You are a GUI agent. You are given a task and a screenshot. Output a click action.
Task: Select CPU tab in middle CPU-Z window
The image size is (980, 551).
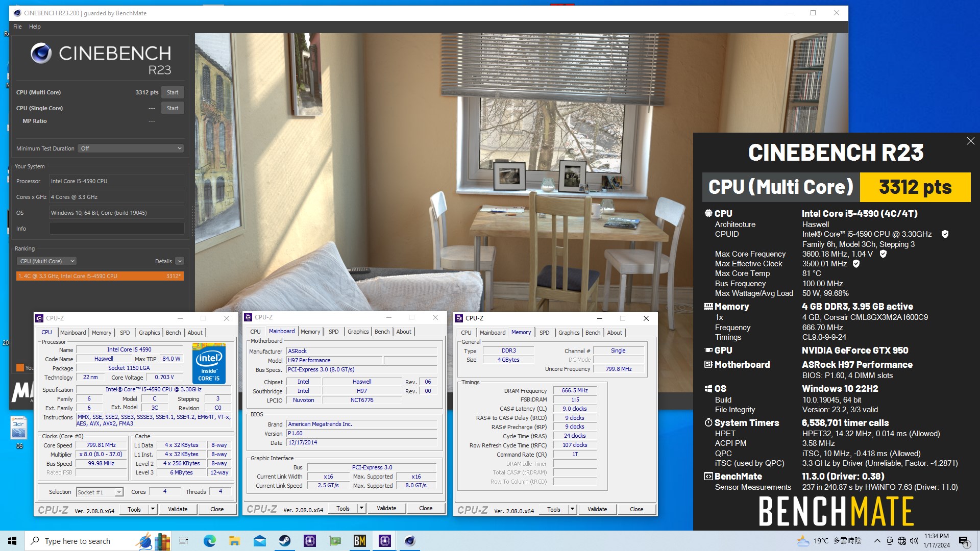(x=255, y=332)
